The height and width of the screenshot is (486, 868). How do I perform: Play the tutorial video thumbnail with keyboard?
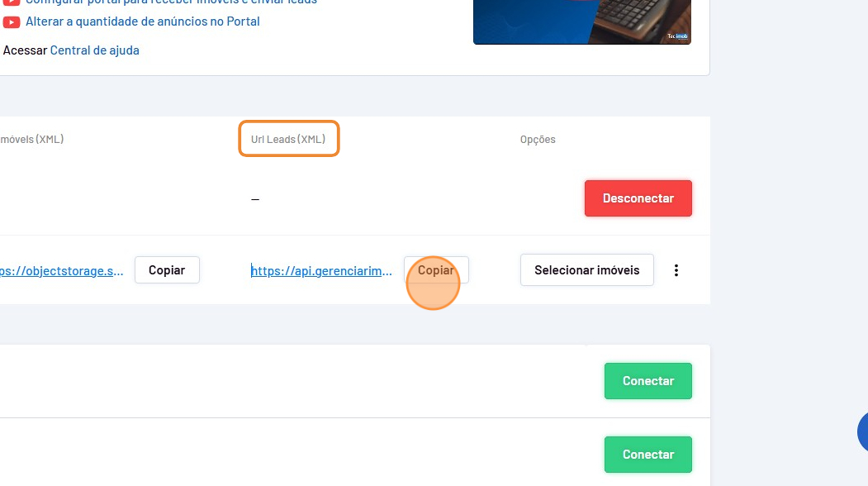[581, 21]
